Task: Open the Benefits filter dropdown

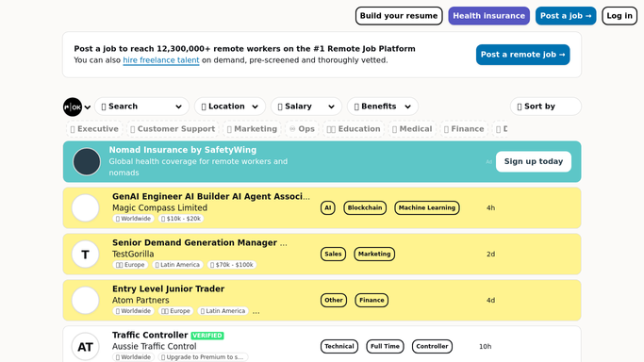Action: click(x=383, y=107)
